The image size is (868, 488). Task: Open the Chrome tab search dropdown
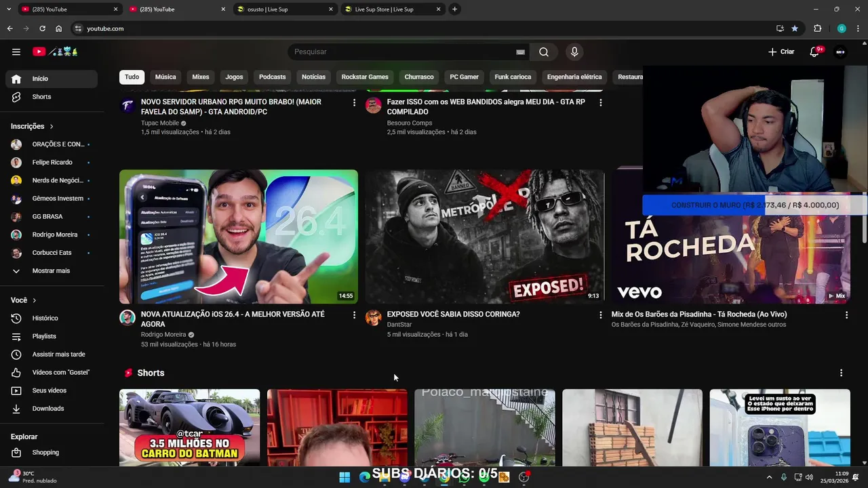pyautogui.click(x=9, y=9)
